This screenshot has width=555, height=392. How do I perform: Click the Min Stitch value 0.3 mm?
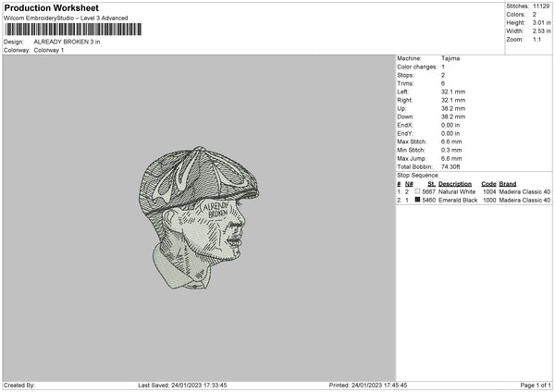(451, 150)
